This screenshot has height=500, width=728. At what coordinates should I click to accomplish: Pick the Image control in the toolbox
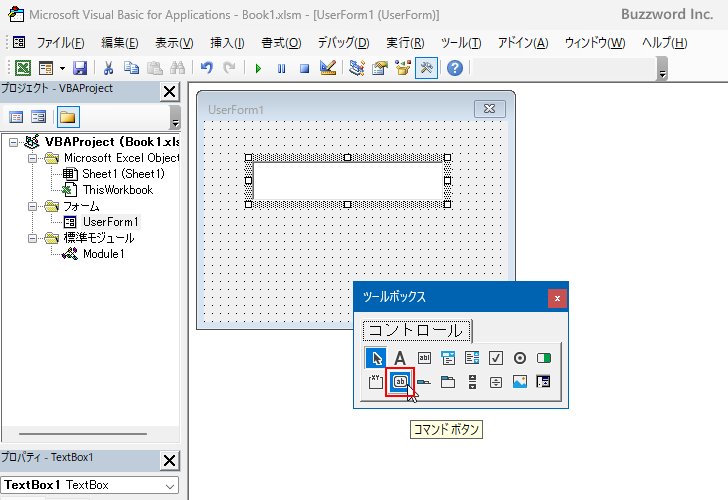coord(520,381)
